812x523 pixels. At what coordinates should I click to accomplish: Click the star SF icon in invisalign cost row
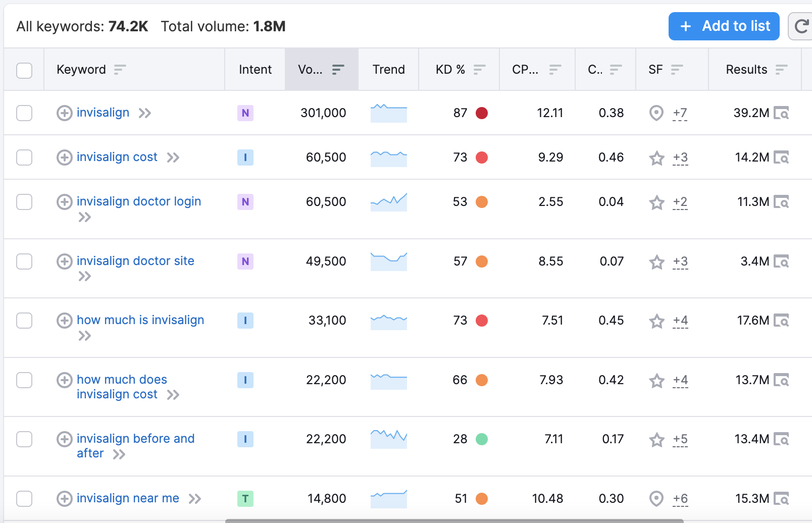[x=656, y=158]
